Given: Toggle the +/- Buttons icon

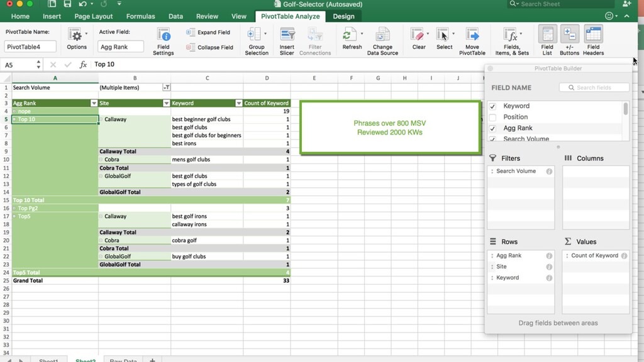Looking at the screenshot, I should [x=569, y=35].
